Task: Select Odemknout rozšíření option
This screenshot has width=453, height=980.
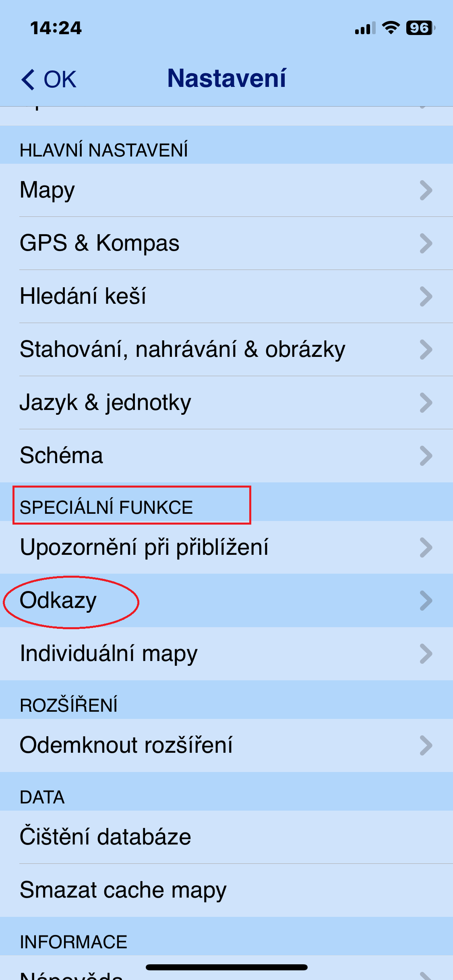Action: click(226, 745)
